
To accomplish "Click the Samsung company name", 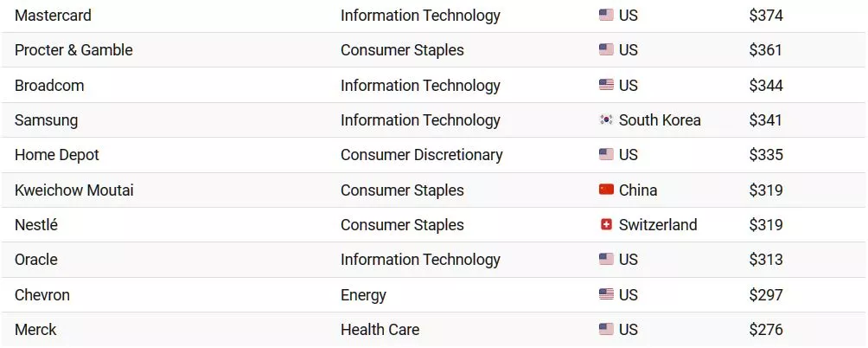I will 47,121.
